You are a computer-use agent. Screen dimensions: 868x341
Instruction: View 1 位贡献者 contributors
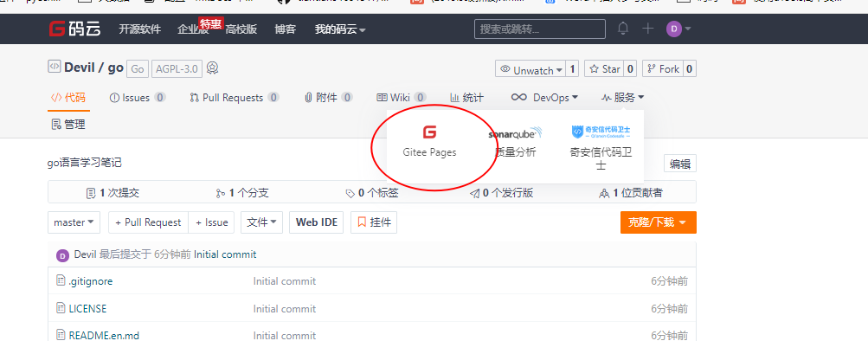[631, 193]
